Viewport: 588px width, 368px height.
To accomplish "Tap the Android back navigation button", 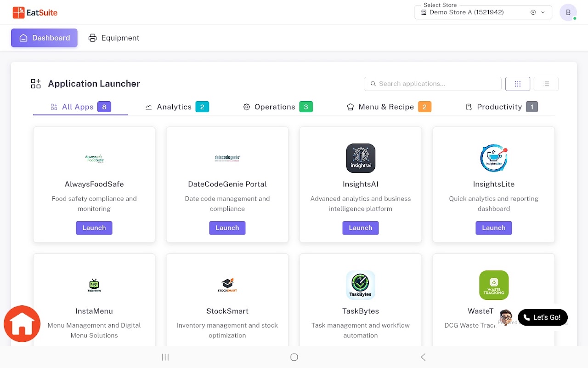I will 423,357.
